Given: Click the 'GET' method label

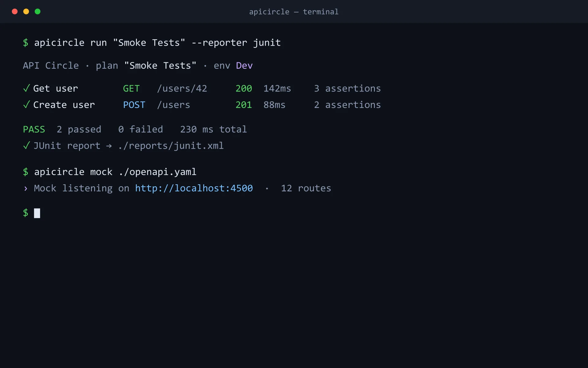Looking at the screenshot, I should pyautogui.click(x=131, y=89).
